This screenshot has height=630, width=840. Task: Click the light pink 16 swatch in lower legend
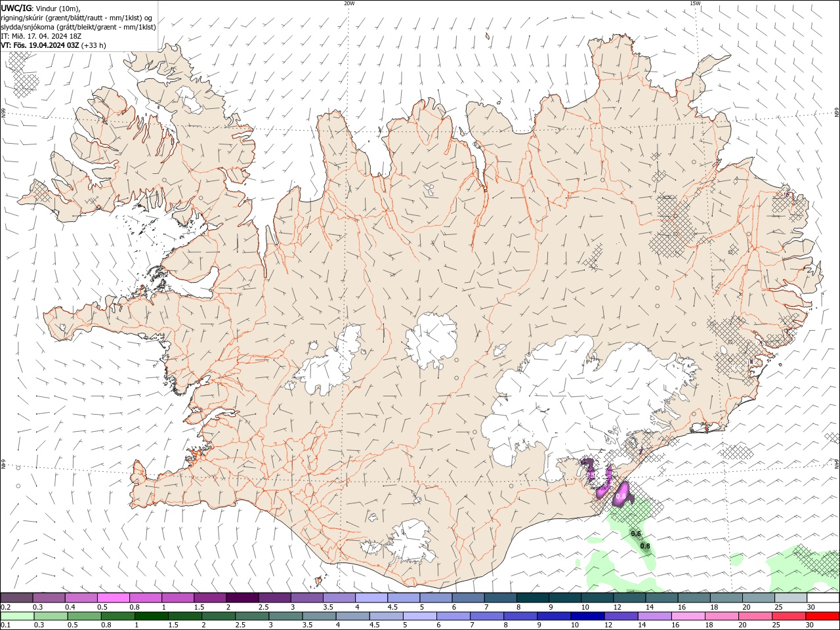click(688, 616)
